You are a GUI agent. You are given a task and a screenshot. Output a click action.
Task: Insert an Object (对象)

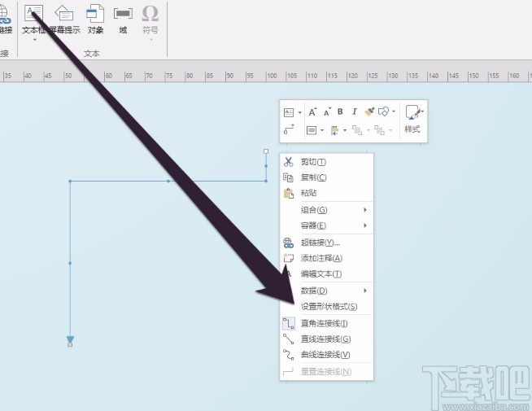point(95,20)
